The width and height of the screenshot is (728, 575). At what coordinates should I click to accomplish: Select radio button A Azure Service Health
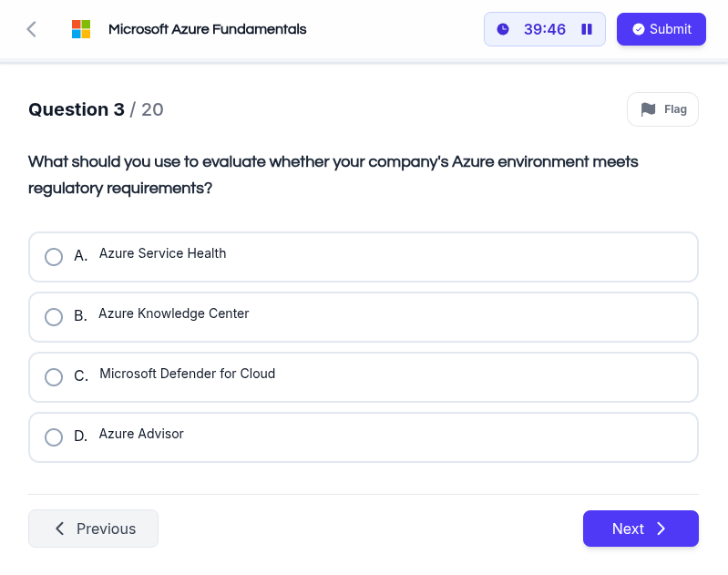tap(54, 257)
